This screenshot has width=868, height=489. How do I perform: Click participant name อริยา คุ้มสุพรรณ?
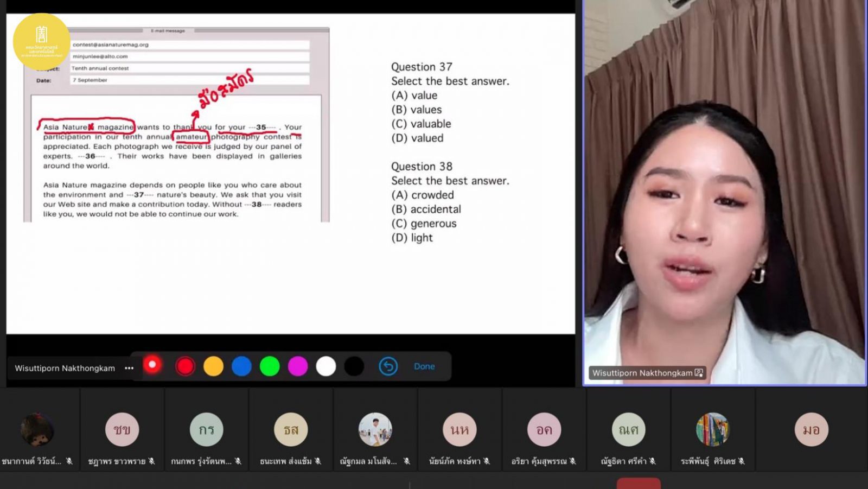tap(539, 461)
